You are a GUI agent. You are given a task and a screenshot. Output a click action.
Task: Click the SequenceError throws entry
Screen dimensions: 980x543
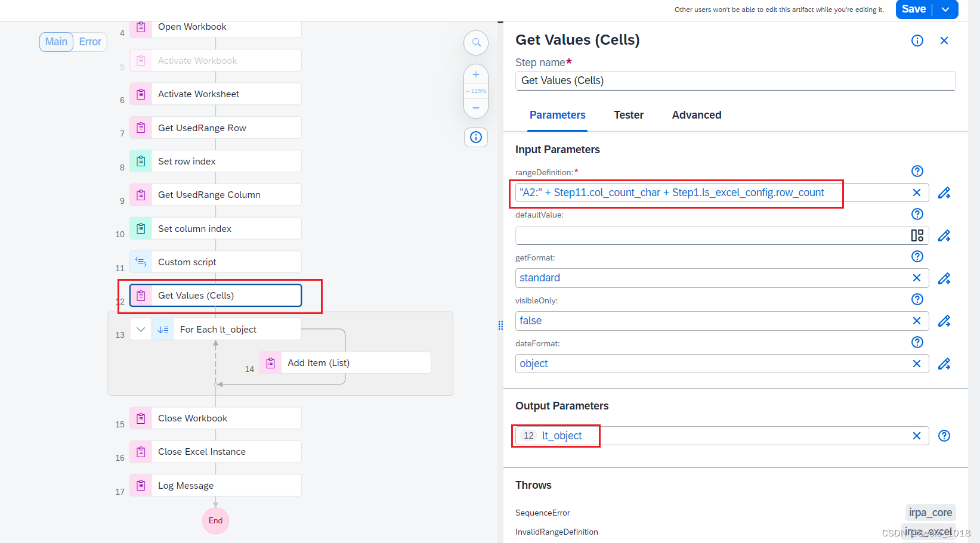(543, 513)
